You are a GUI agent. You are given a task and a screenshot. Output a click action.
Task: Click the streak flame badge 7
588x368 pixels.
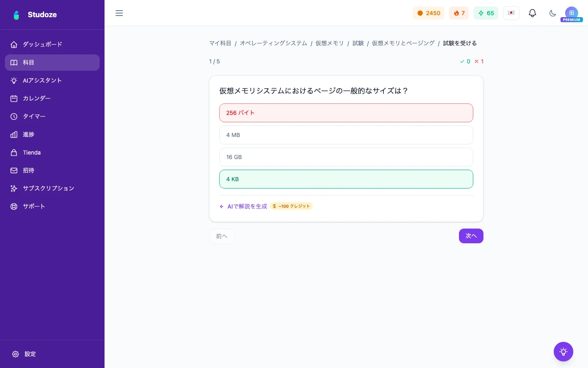click(x=459, y=13)
